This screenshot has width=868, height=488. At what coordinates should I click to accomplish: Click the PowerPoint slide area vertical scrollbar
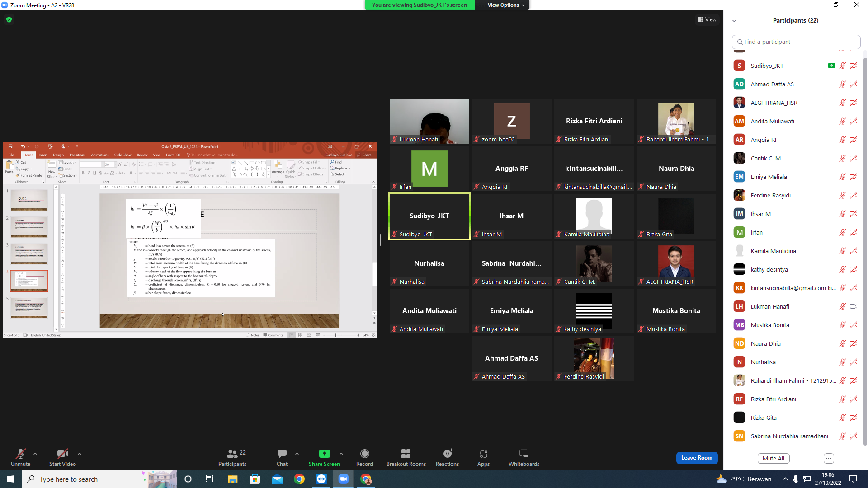click(374, 273)
